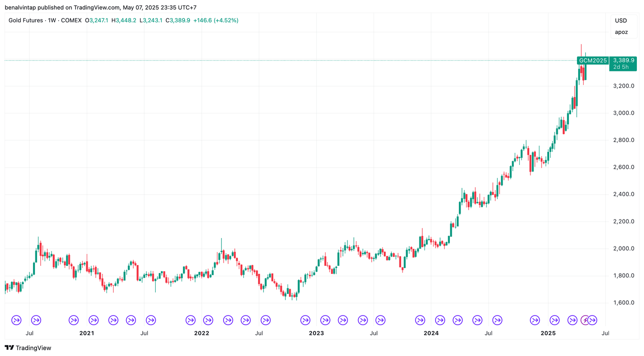Click the COMEX exchange label

coord(71,21)
